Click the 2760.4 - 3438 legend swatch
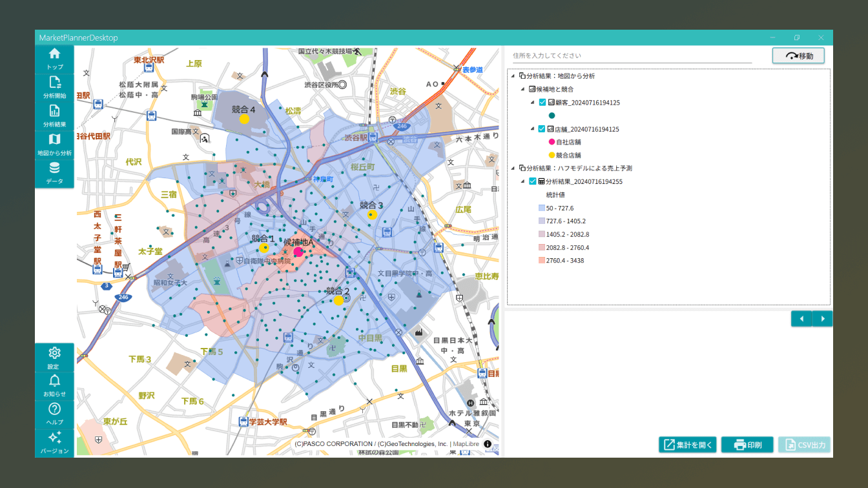The image size is (868, 488). [x=542, y=261]
